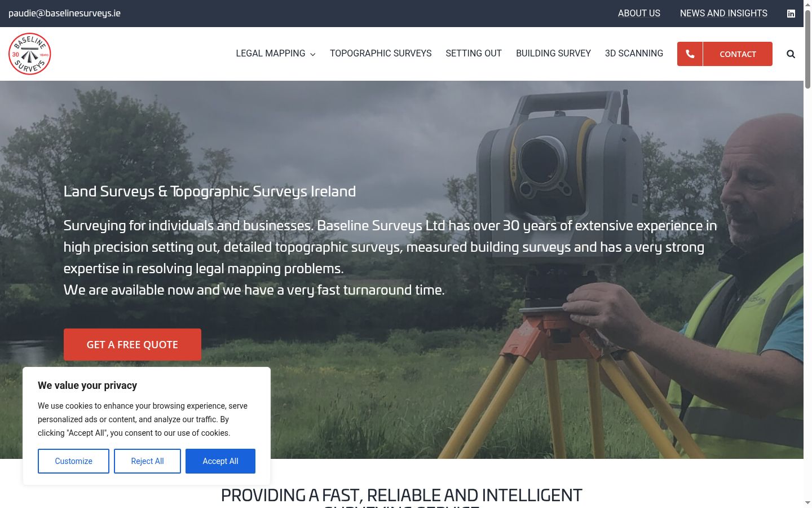Viewport: 812px width, 508px height.
Task: Customize cookie preferences
Action: tap(73, 461)
